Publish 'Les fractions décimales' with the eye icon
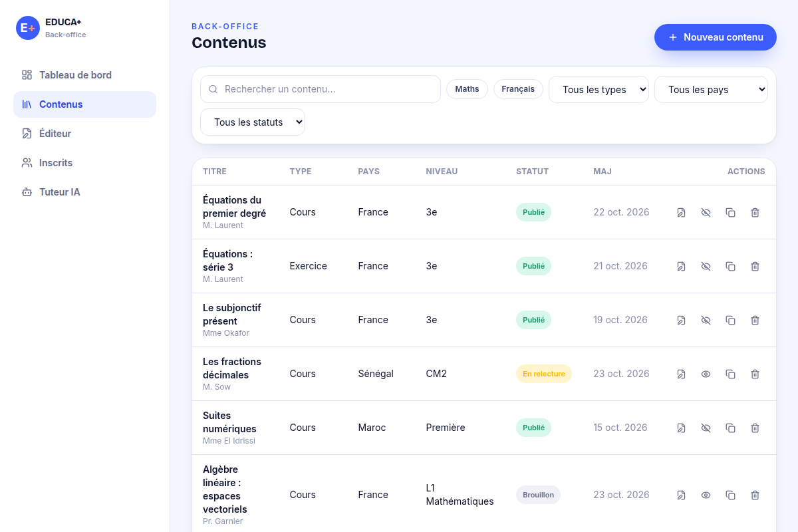Screen dimensions: 798x532 point(706,374)
